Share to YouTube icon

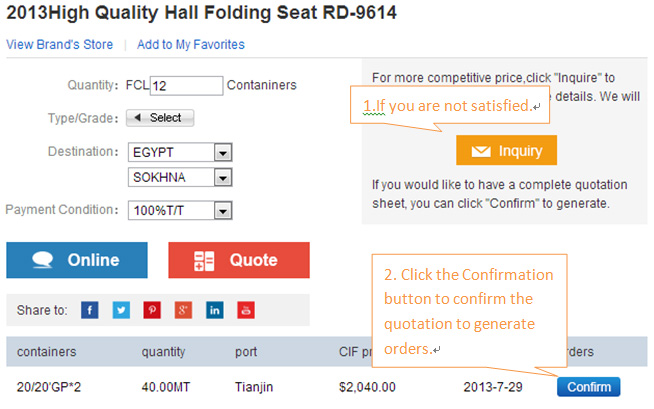click(x=246, y=310)
